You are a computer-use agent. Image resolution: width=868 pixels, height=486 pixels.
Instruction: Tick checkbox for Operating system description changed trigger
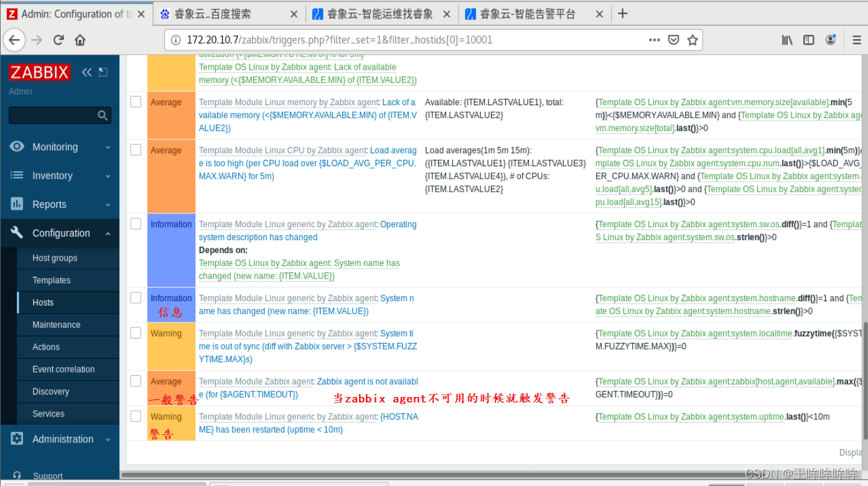[136, 223]
